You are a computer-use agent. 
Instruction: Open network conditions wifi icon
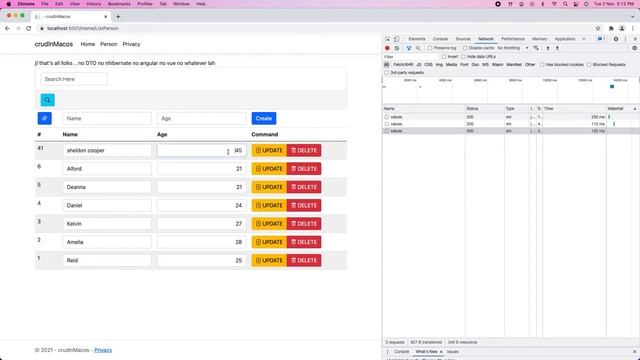point(536,48)
